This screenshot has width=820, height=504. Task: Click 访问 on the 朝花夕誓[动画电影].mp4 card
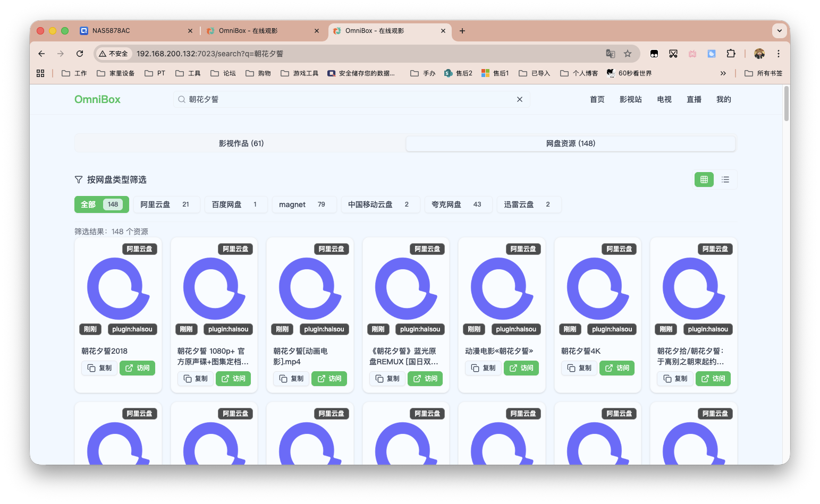(x=329, y=379)
